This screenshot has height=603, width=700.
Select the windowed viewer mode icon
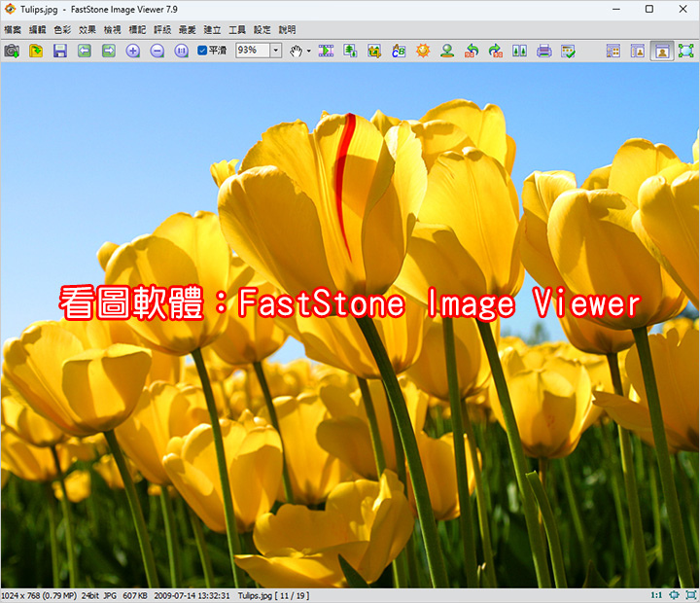coord(662,51)
